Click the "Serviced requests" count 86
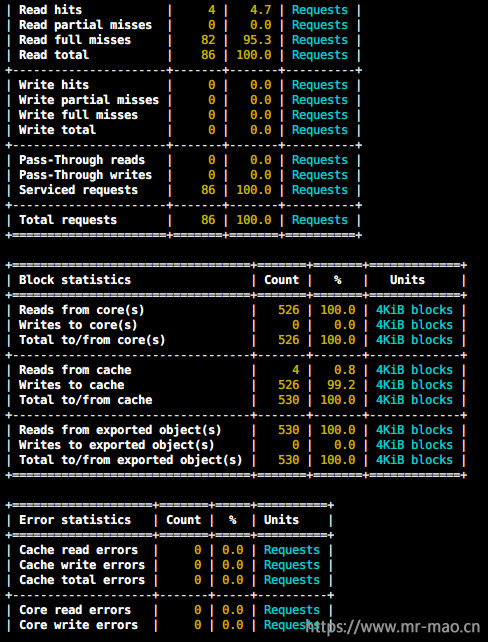This screenshot has width=488, height=642. coord(208,190)
